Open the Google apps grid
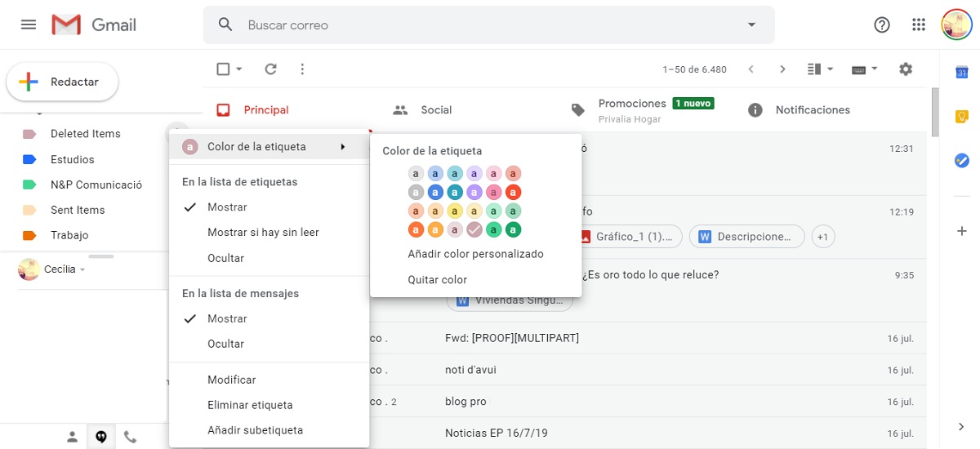980x449 pixels. click(x=919, y=24)
